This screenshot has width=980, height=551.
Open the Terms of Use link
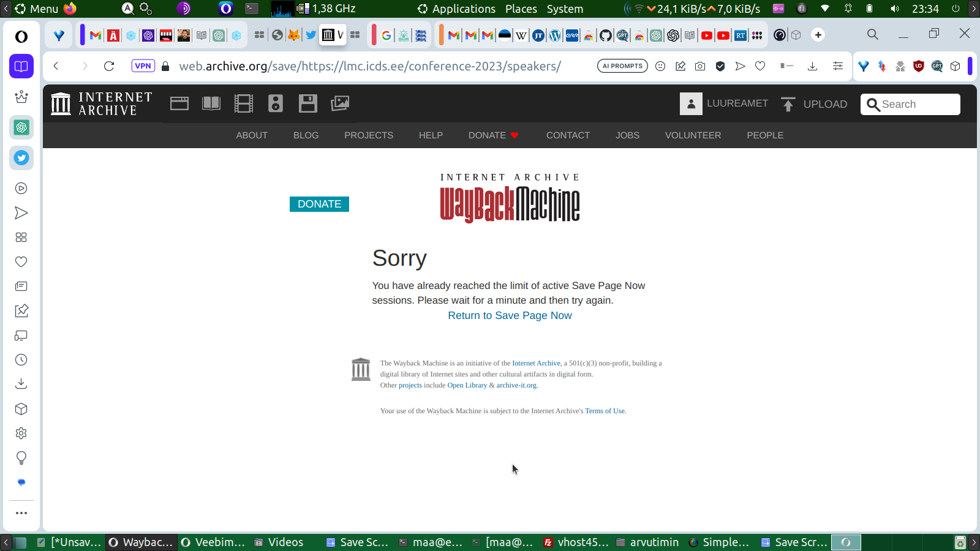[x=605, y=411]
